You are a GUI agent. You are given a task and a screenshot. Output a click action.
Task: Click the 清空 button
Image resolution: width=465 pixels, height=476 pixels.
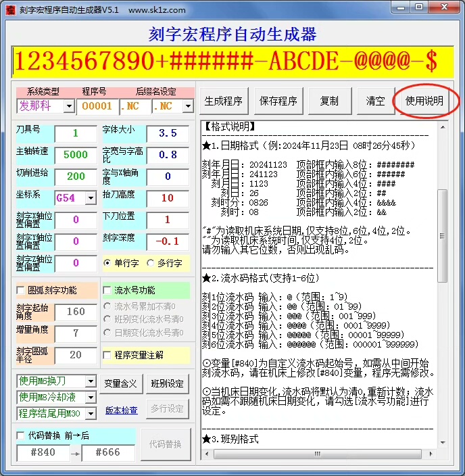tap(376, 101)
